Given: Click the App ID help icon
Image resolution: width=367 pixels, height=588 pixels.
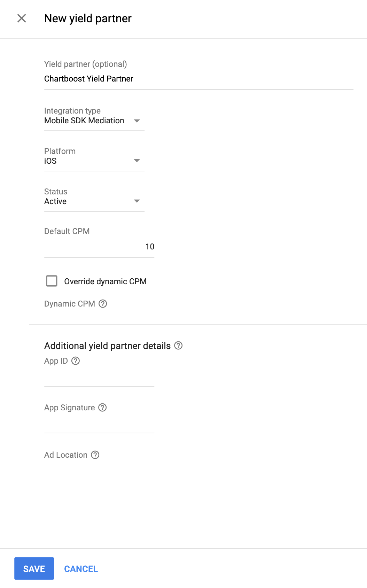Looking at the screenshot, I should 76,361.
